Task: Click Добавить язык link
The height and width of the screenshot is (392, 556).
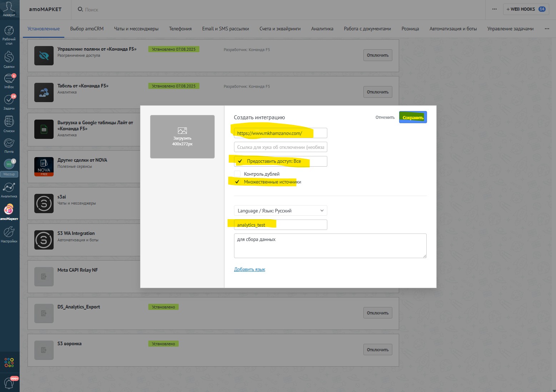Action: tap(249, 270)
